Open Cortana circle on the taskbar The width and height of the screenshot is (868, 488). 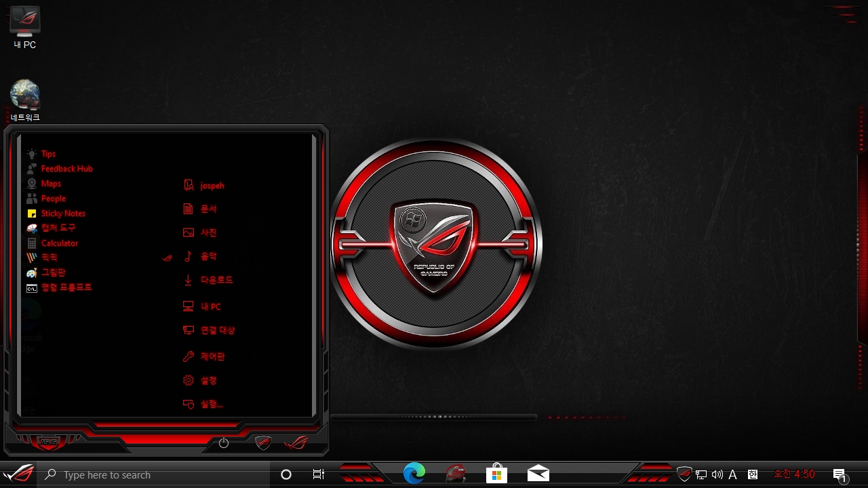[x=286, y=475]
